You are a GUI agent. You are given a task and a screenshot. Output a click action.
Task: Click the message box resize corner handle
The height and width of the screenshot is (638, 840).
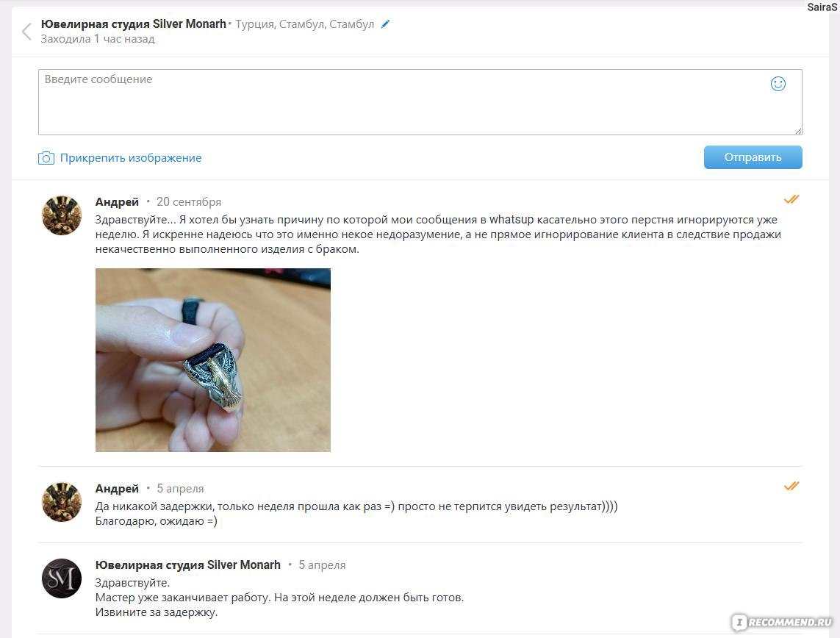point(798,131)
